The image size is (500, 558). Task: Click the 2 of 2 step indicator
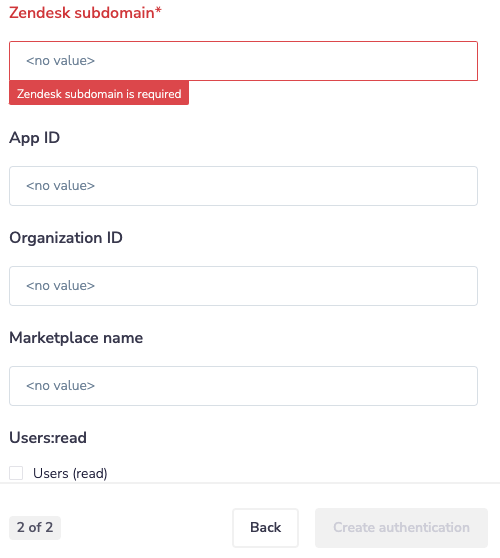click(x=35, y=528)
